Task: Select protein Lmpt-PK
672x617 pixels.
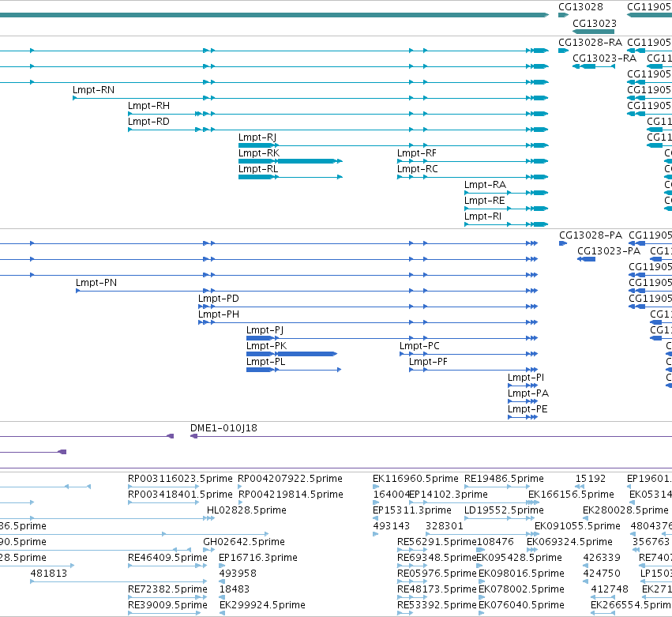Action: click(266, 346)
